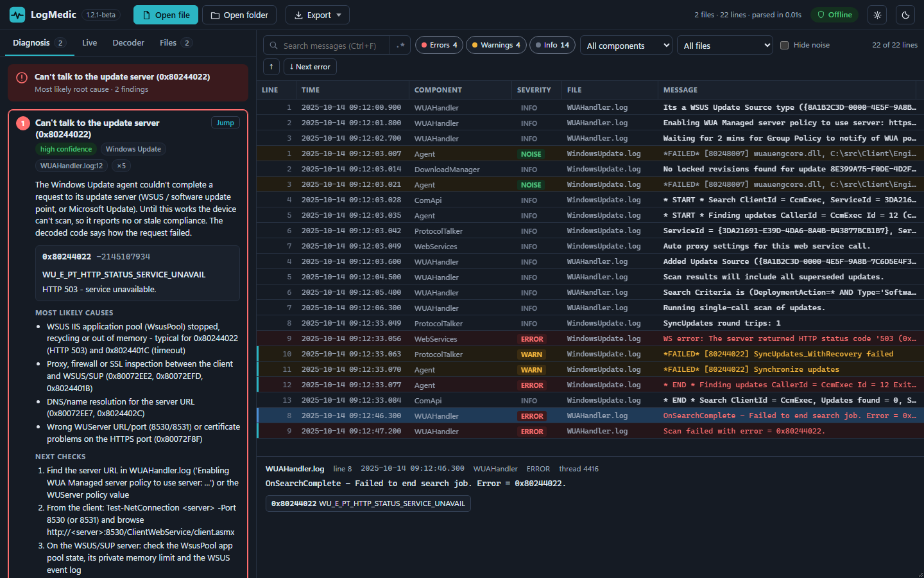Image resolution: width=924 pixels, height=578 pixels.
Task: Click the Open file button
Action: 166,15
